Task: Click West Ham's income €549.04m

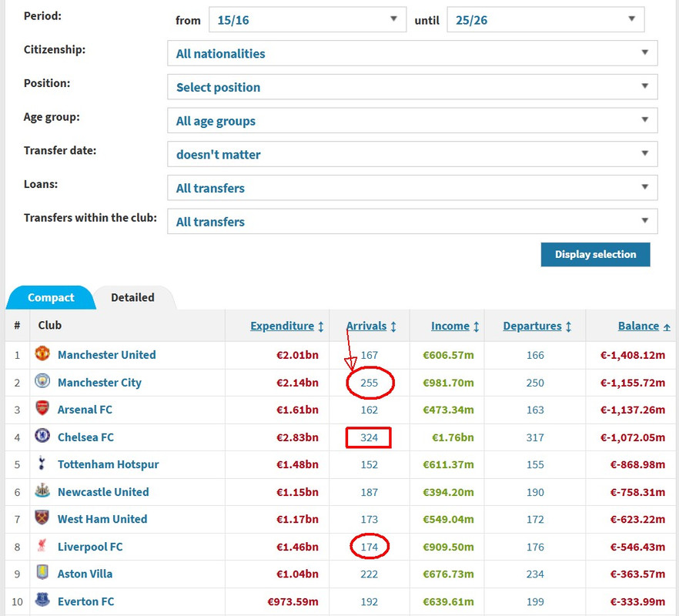Action: click(x=448, y=520)
